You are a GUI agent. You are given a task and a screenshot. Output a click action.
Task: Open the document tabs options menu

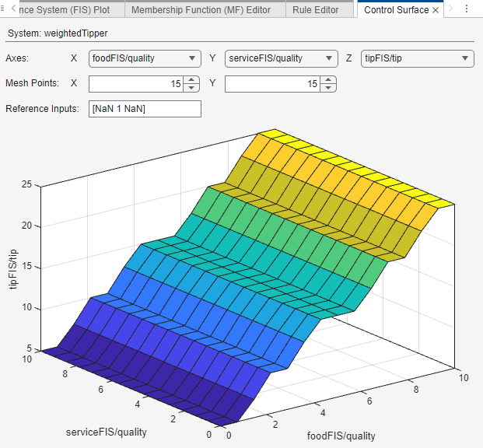467,9
